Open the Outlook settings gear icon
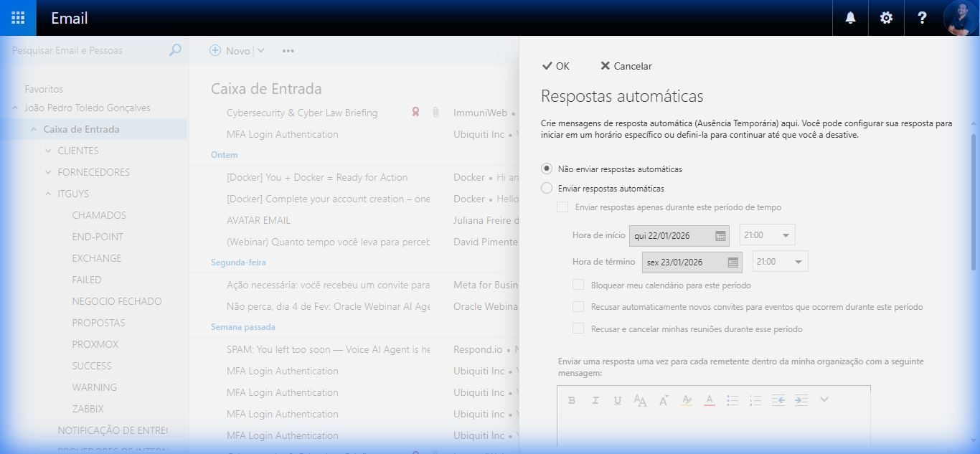980x454 pixels. [x=886, y=18]
